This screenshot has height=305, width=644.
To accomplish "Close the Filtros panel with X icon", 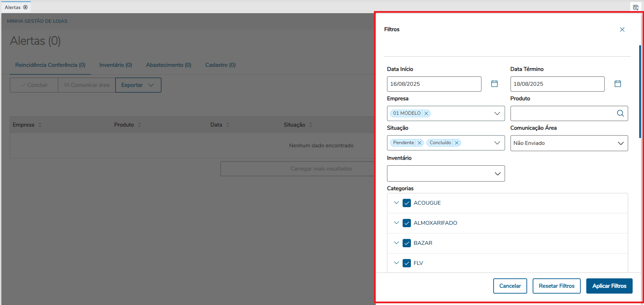I will point(622,29).
